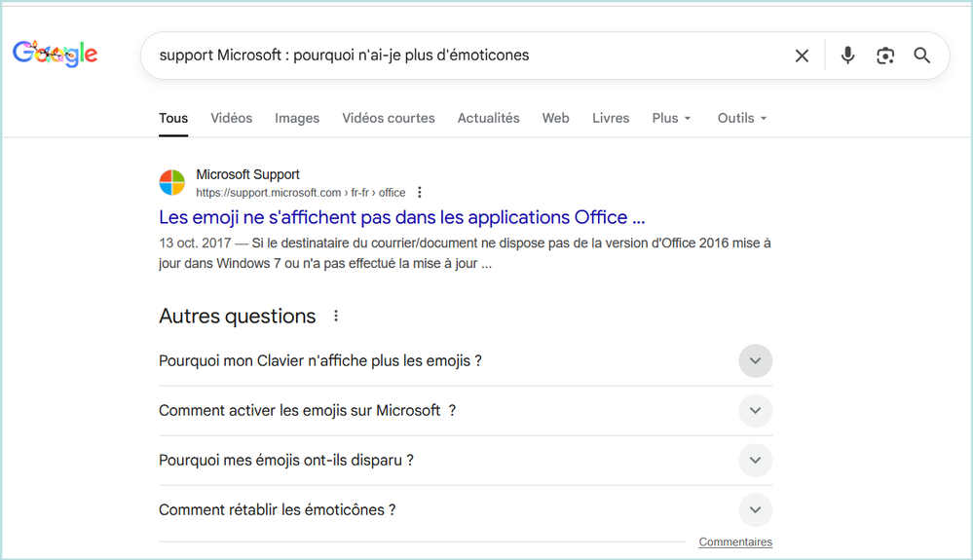Screen dimensions: 973x560
Task: Click the Google logo
Action: pyautogui.click(x=55, y=55)
